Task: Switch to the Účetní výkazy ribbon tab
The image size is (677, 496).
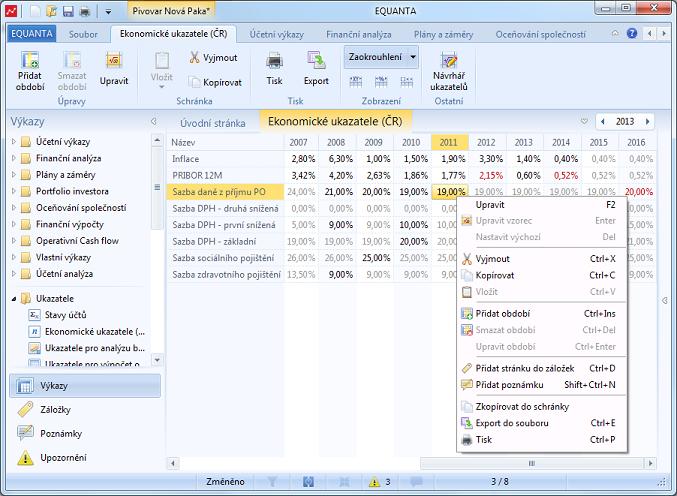Action: click(x=276, y=34)
